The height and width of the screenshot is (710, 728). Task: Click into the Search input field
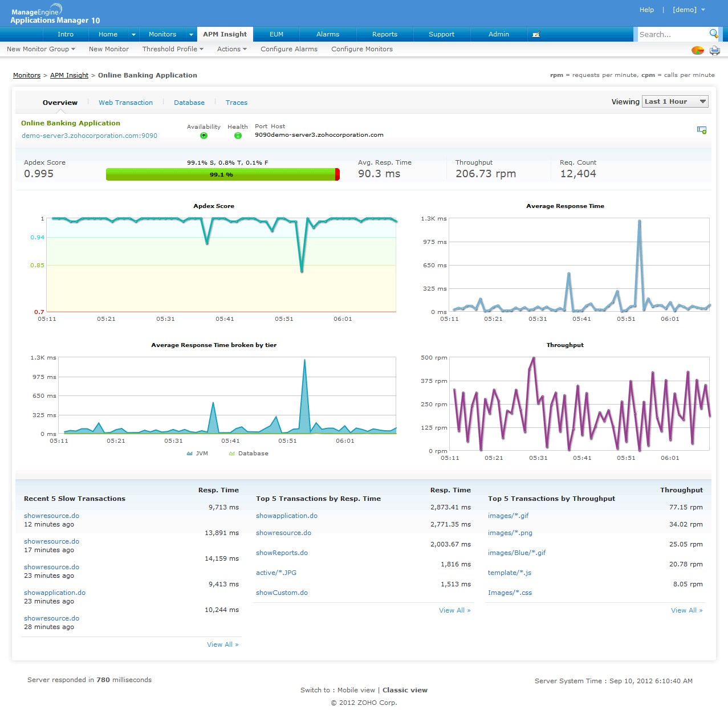pyautogui.click(x=672, y=34)
